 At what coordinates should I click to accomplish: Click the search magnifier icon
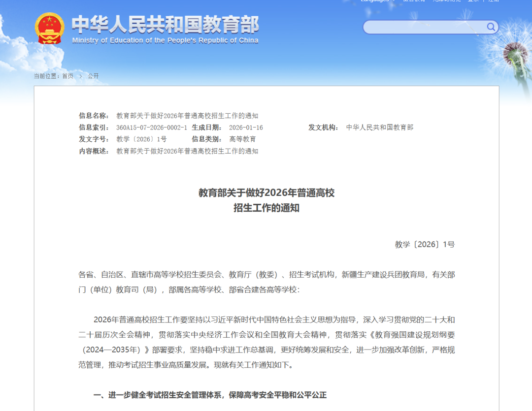491,27
